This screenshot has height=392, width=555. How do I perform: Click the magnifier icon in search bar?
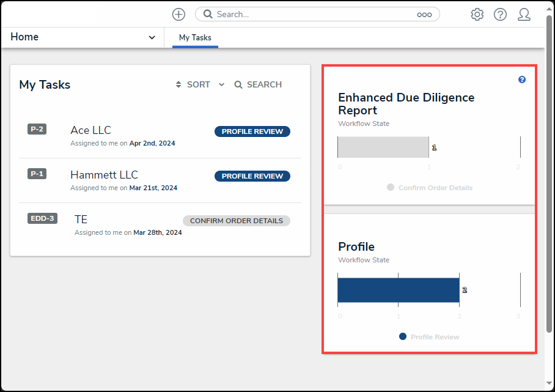[x=208, y=14]
